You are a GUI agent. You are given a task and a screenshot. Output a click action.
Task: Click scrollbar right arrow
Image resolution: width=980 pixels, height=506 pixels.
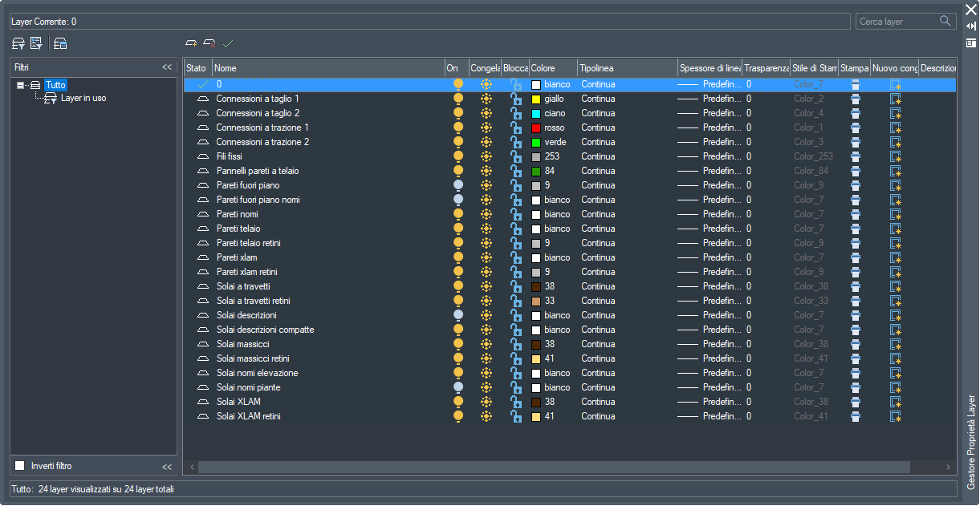[949, 467]
